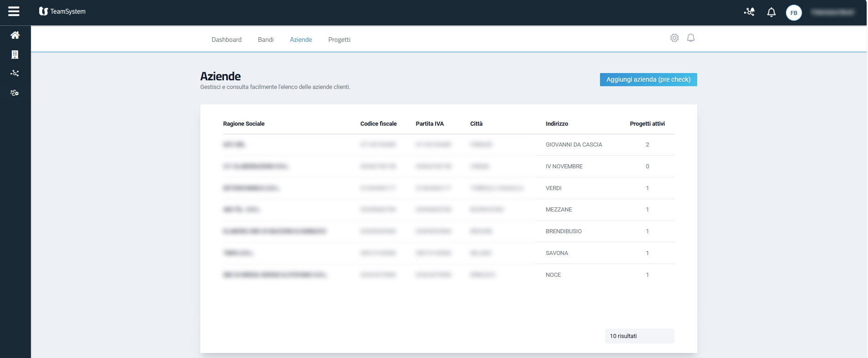Open the settings gear icon
868x358 pixels.
point(675,38)
